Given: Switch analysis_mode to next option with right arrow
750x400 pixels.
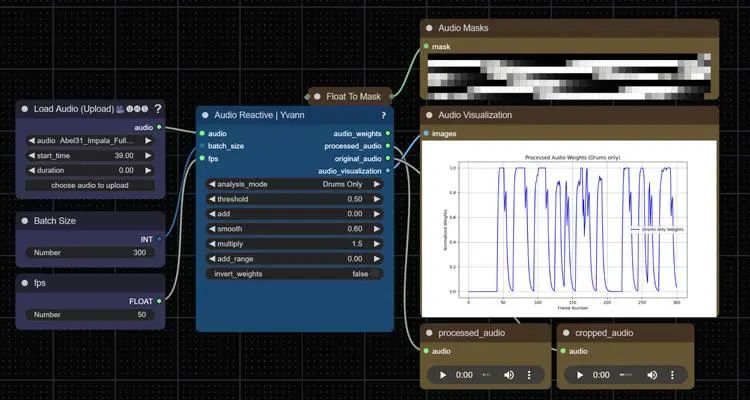Looking at the screenshot, I should coord(377,184).
